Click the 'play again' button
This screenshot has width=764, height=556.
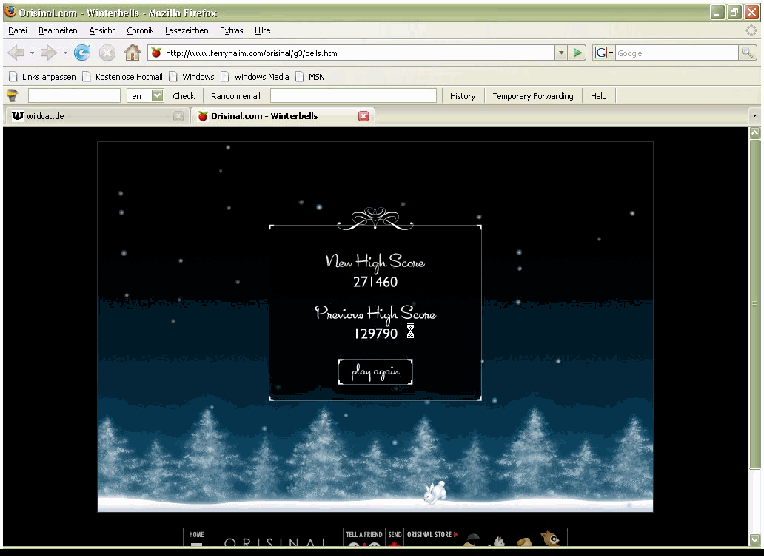tap(375, 372)
